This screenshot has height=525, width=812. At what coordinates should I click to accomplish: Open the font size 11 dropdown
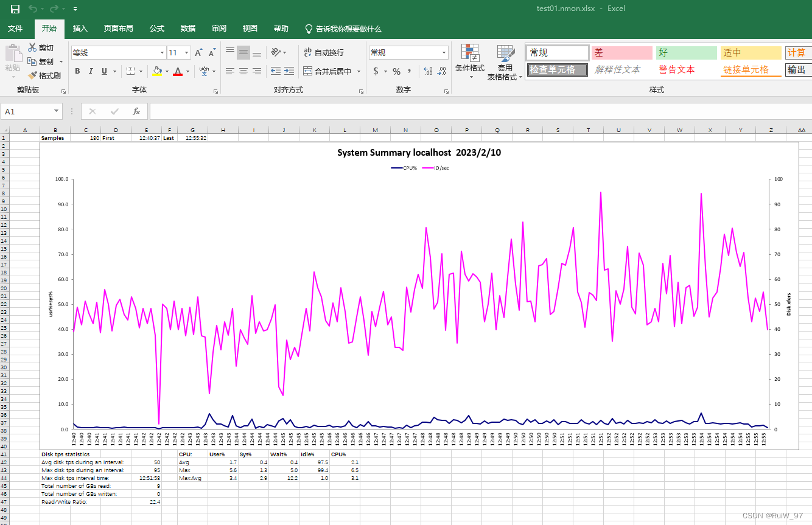186,53
